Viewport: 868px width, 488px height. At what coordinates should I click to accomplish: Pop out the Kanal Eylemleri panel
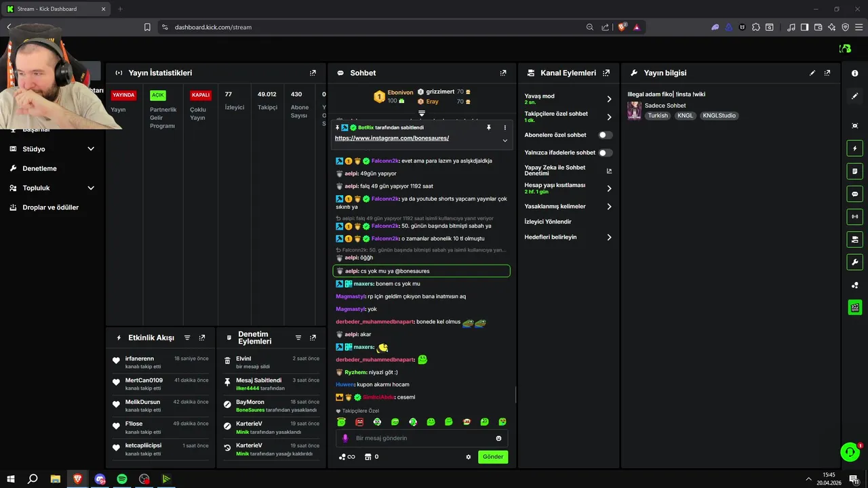[606, 73]
